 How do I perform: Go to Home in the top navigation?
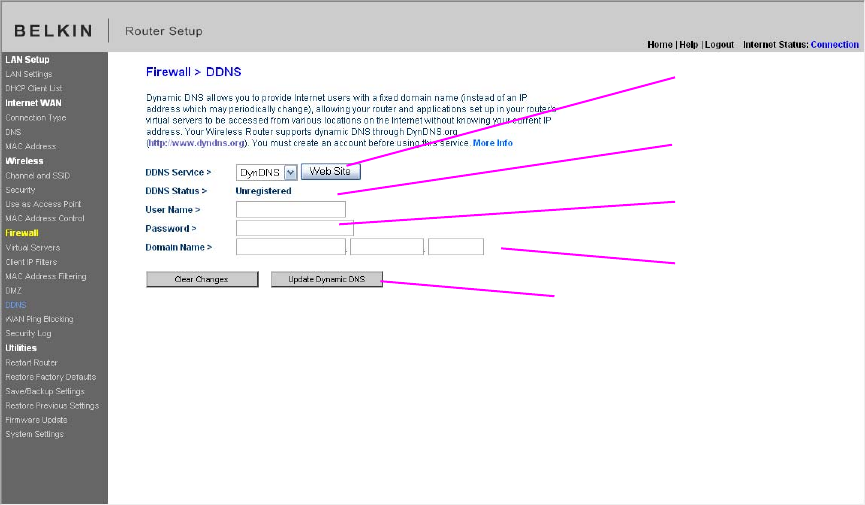tap(660, 45)
